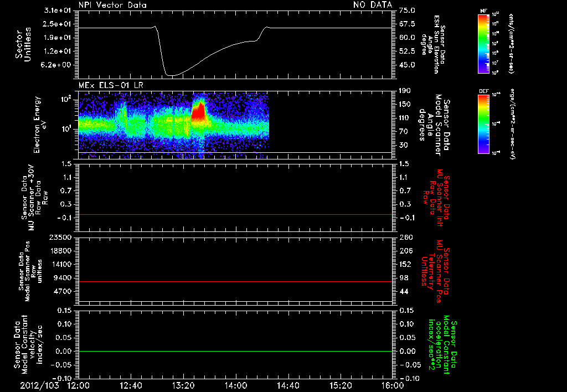Click the '13:20' time axis label
Image resolution: width=567 pixels, height=392 pixels.
click(183, 385)
